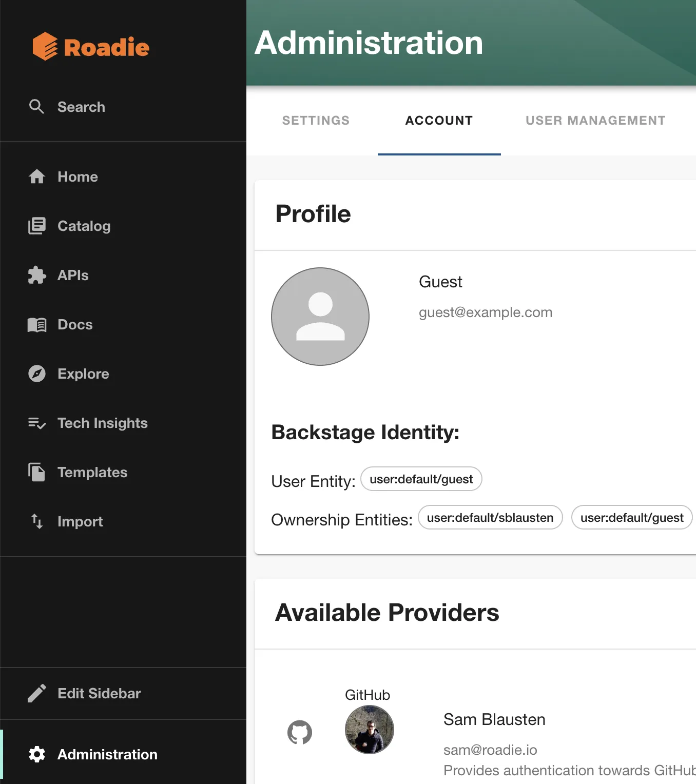Click the user:default/sblausten ownership chip

coord(490,518)
